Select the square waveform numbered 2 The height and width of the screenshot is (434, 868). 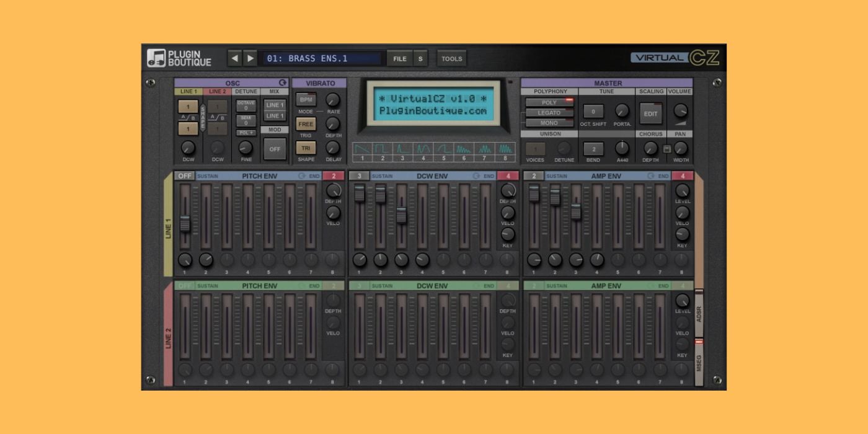[383, 150]
